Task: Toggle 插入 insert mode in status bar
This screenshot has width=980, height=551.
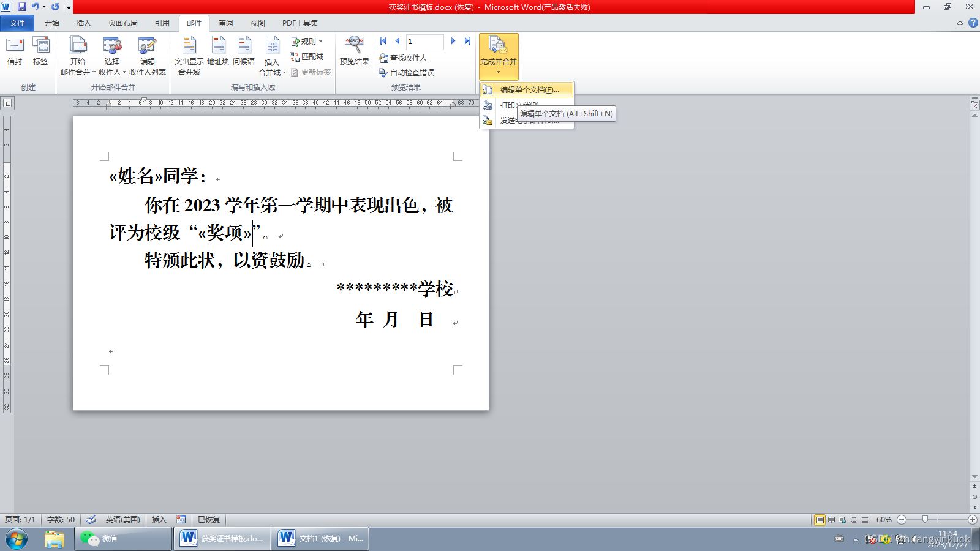Action: 159,520
